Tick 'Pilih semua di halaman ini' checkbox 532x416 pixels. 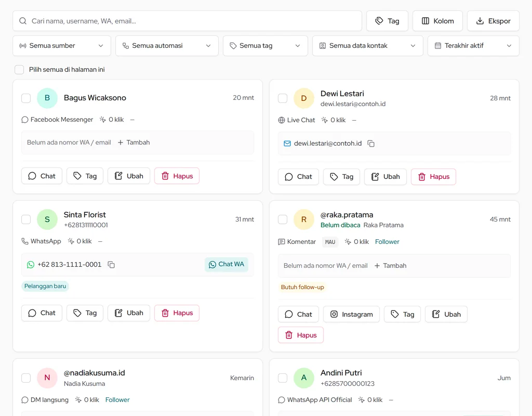pos(19,70)
